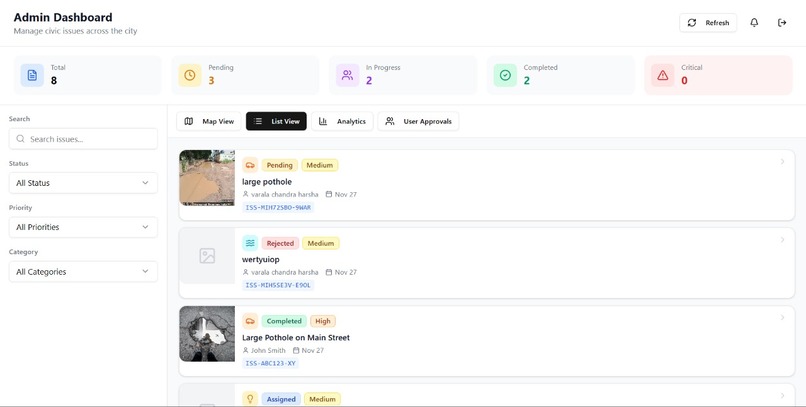806x407 pixels.
Task: Open the All Priorities dropdown
Action: click(x=83, y=227)
